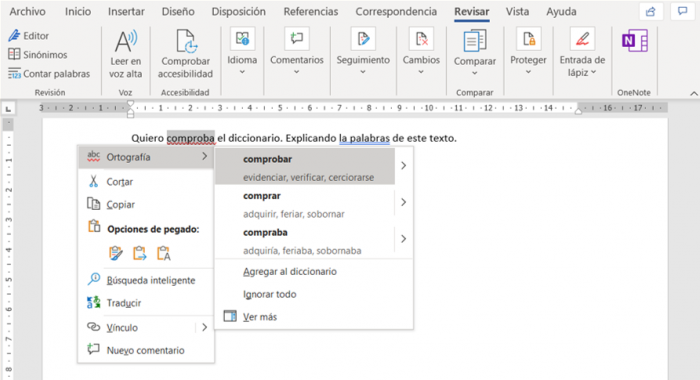Click the share icon at top right
Image resolution: width=700 pixels, height=380 pixels.
pos(650,12)
